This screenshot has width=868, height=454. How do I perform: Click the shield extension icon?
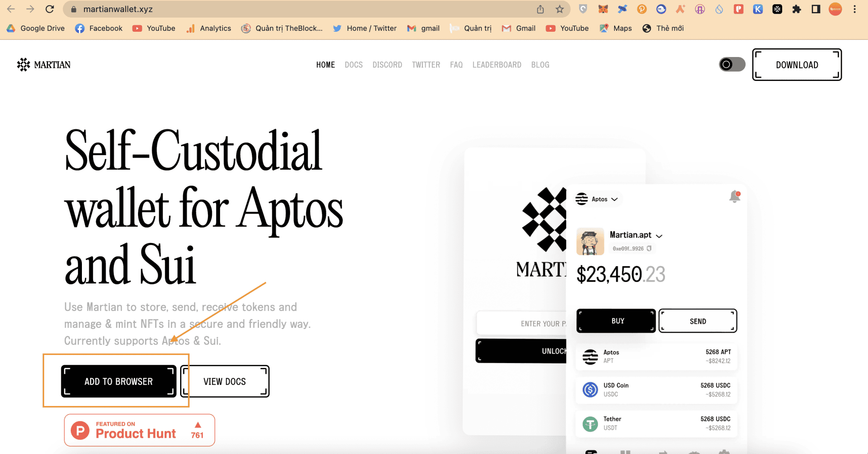pos(583,9)
